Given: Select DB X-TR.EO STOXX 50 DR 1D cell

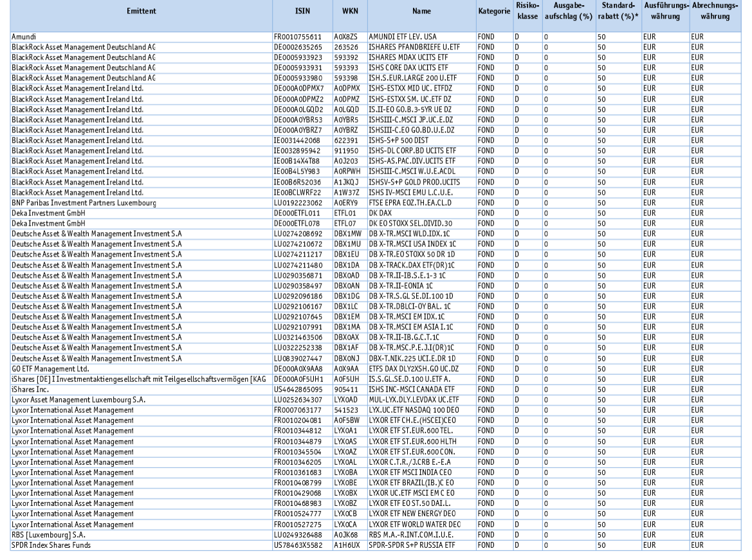Looking at the screenshot, I should click(421, 255).
